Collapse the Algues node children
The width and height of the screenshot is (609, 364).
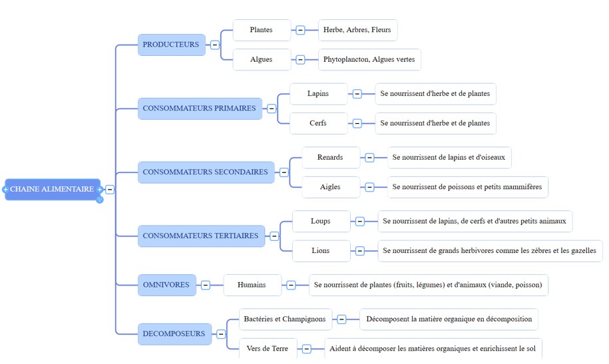[x=300, y=59]
